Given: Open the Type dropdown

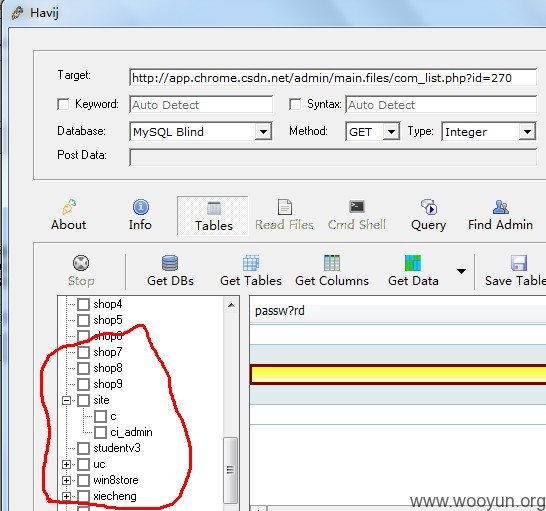Looking at the screenshot, I should click(x=527, y=132).
